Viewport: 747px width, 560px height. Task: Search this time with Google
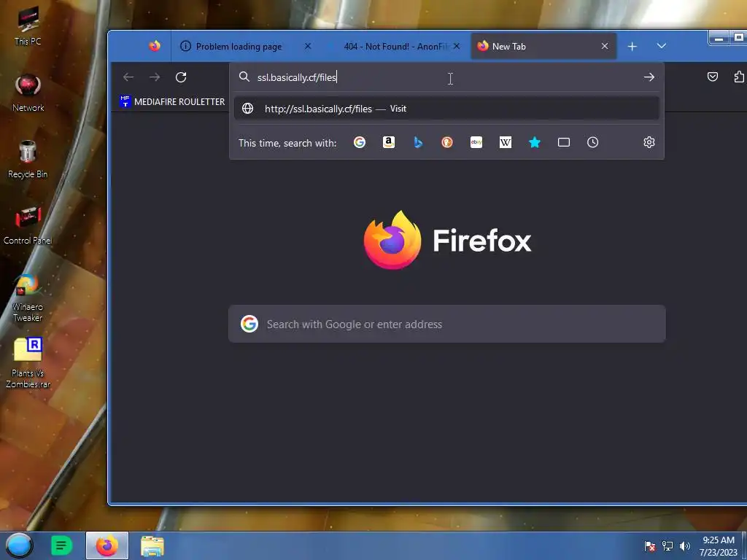[360, 142]
